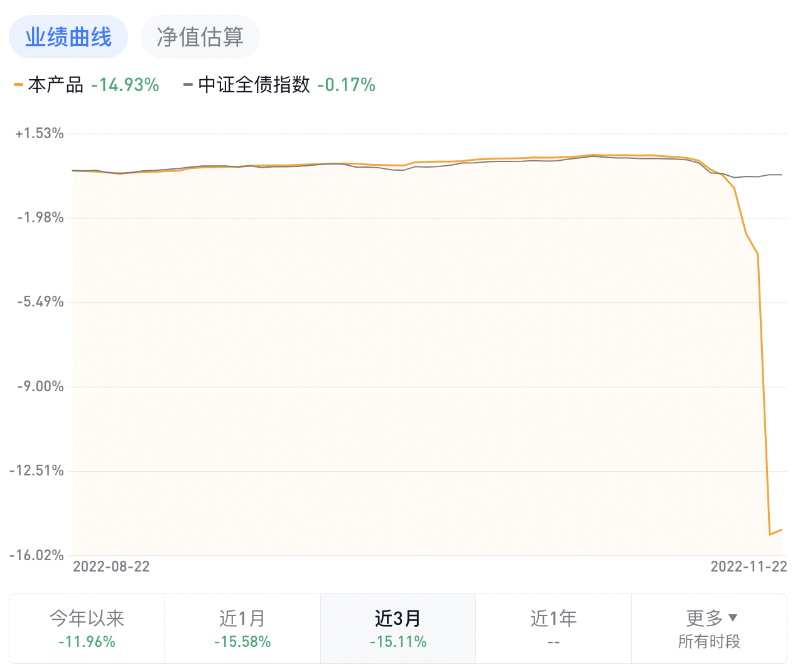Toggle the 中证全债指数 series legend label
The image size is (795, 672).
[x=254, y=85]
